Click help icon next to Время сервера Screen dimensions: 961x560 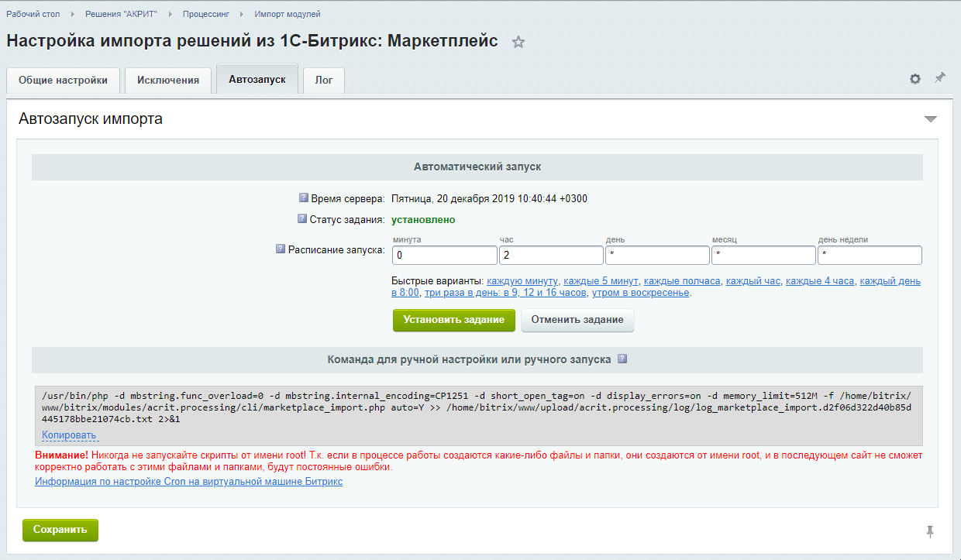pyautogui.click(x=304, y=198)
